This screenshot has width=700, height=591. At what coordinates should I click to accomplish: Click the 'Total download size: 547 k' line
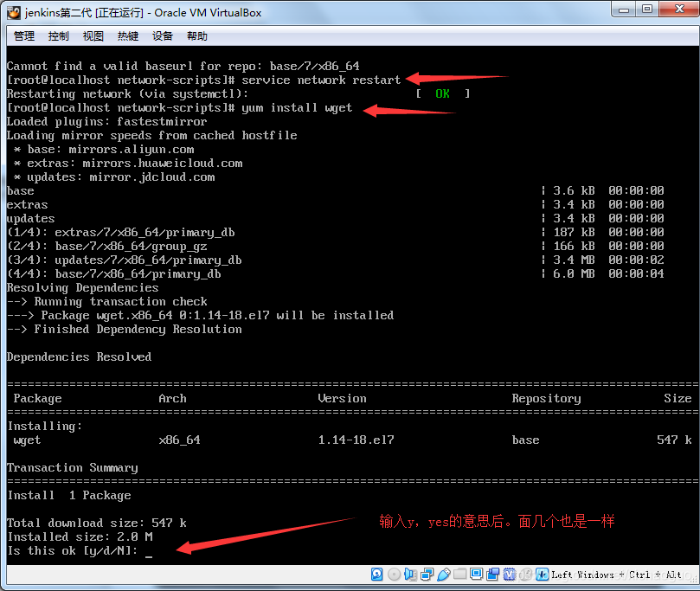pyautogui.click(x=97, y=524)
